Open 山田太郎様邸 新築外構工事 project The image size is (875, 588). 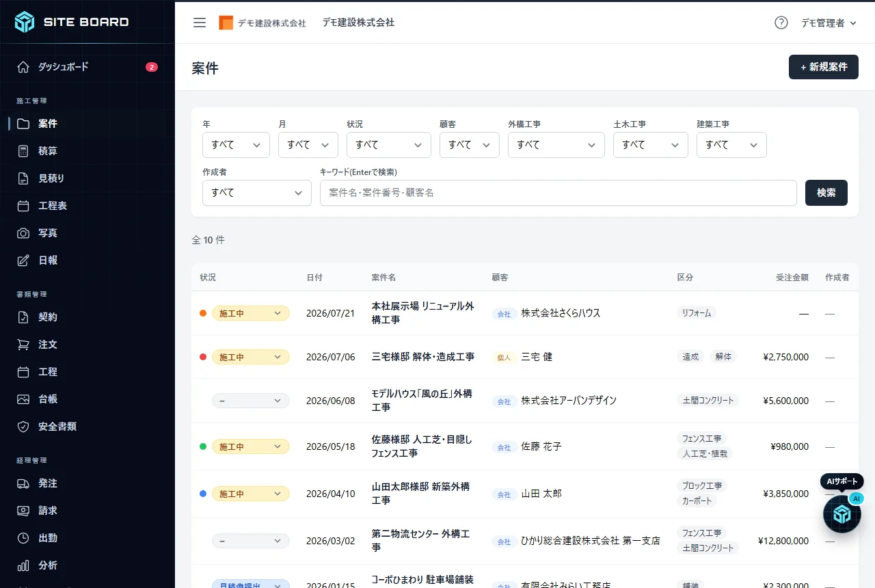(421, 494)
